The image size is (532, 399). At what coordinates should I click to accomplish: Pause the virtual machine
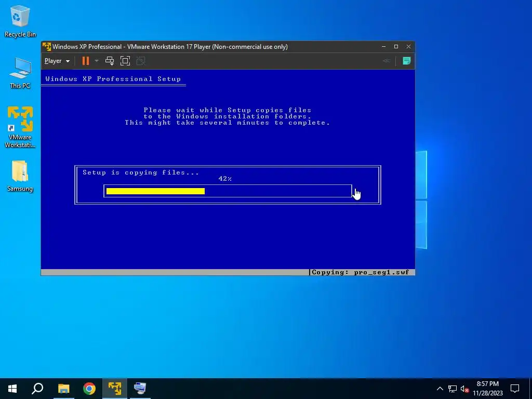pyautogui.click(x=86, y=61)
